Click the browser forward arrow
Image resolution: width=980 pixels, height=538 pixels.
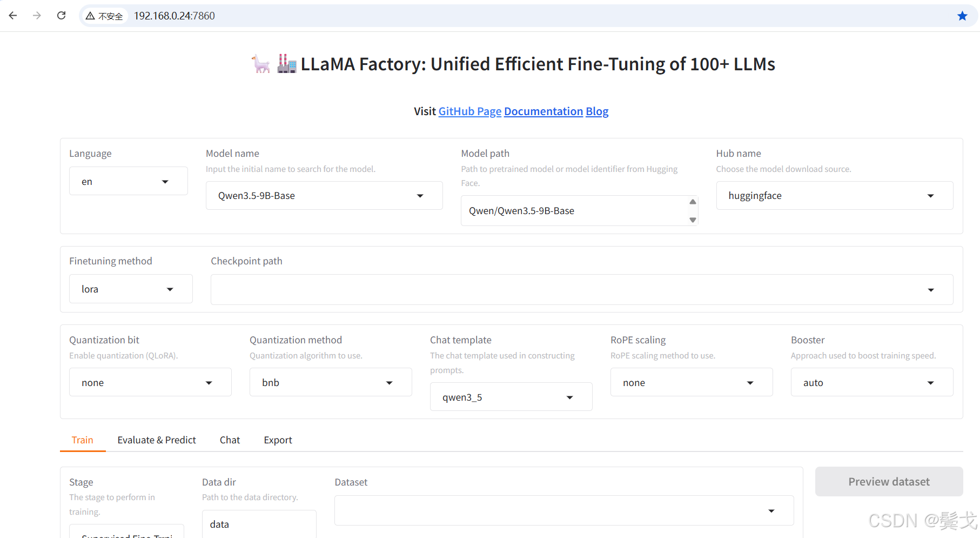click(x=37, y=16)
